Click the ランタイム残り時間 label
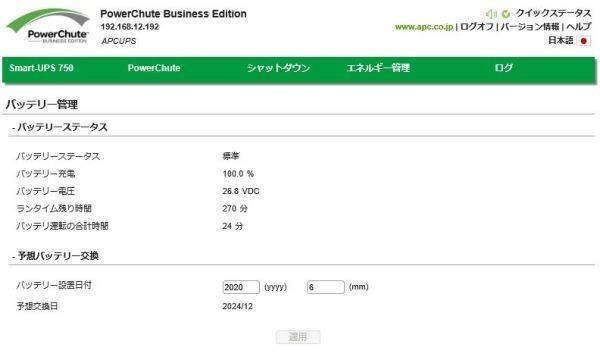 (x=54, y=209)
